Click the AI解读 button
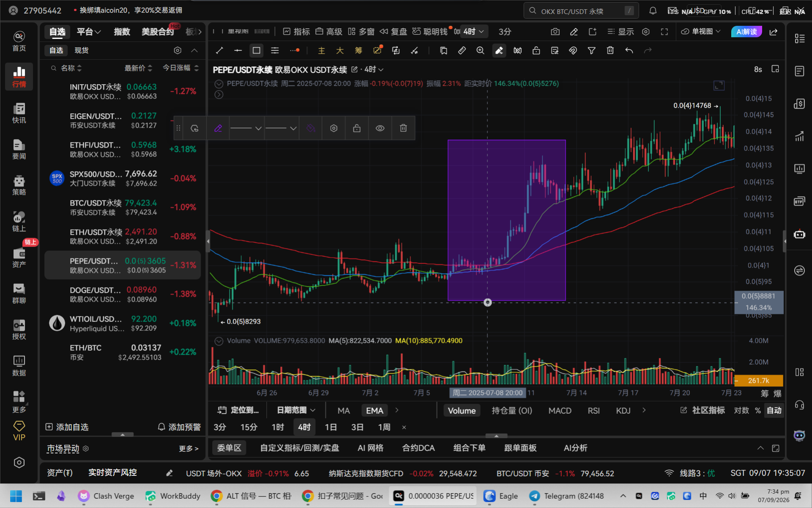812x508 pixels. (746, 32)
